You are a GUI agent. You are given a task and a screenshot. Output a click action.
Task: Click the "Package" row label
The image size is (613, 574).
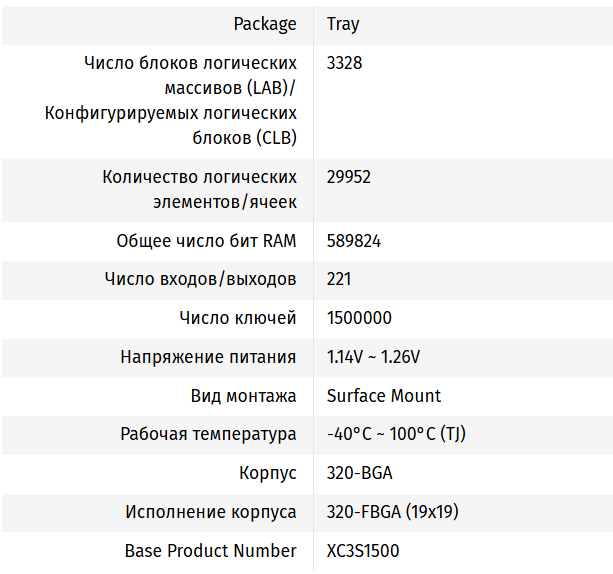click(265, 23)
